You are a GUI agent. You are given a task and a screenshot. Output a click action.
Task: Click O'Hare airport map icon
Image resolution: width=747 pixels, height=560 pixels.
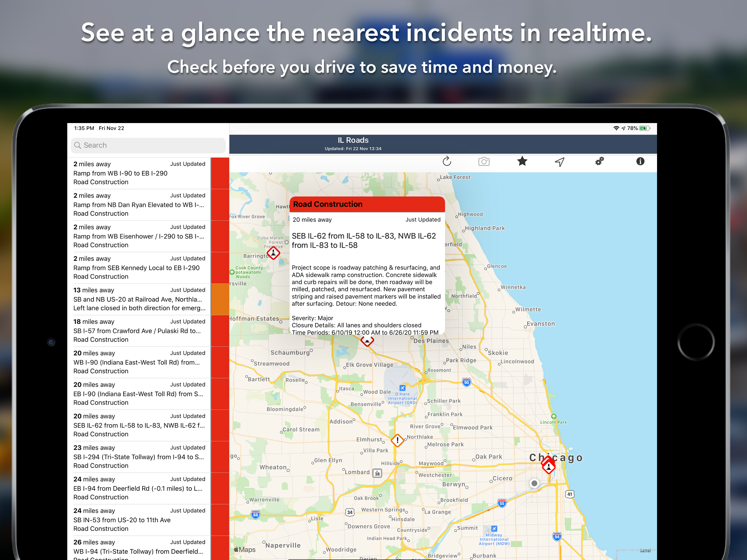(402, 388)
